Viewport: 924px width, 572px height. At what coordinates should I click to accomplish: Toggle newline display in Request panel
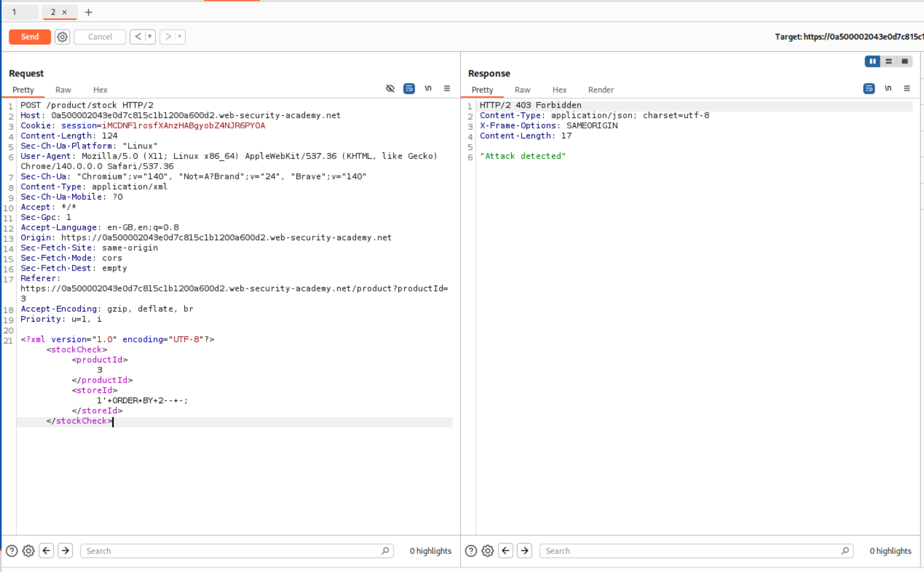tap(428, 88)
